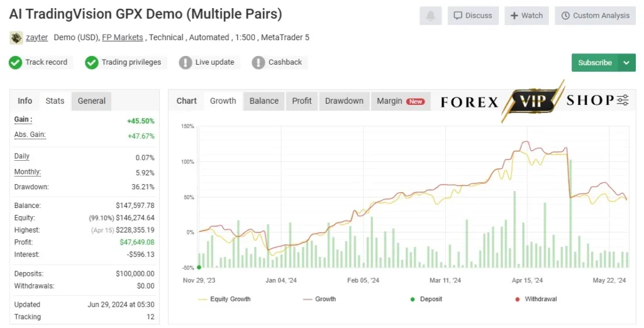Click the Apr 15, '24 axis date
This screenshot has width=644, height=328.
[528, 280]
